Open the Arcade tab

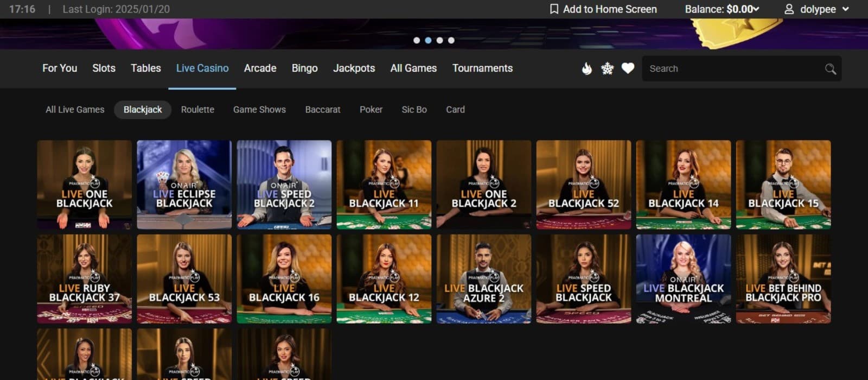pos(260,68)
